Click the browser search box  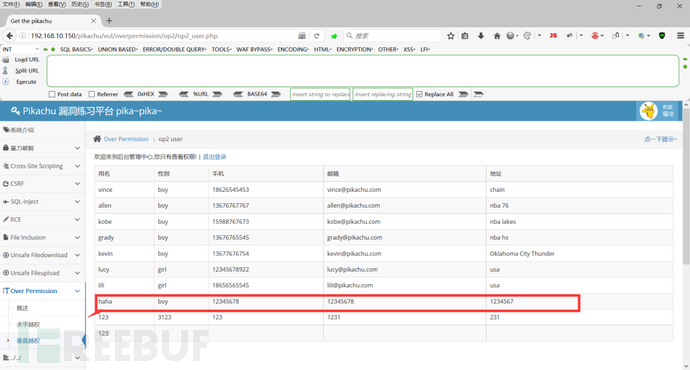tap(392, 36)
